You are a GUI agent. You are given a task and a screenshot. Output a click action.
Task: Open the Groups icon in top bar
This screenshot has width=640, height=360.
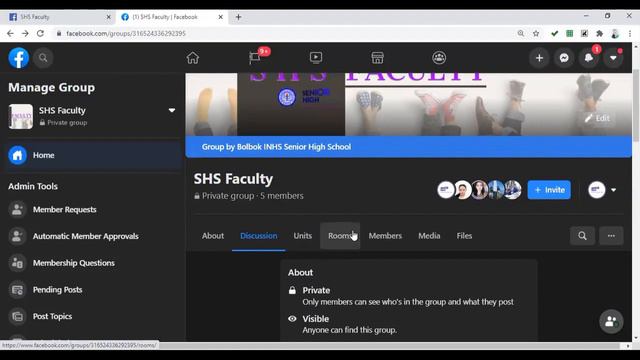pyautogui.click(x=439, y=58)
